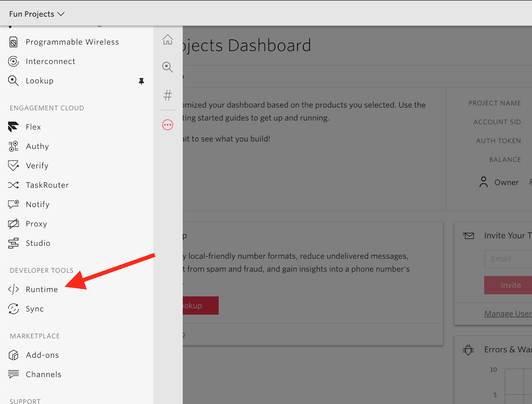Open the Fun Projects dropdown
Viewport: 532px width, 404px height.
(37, 14)
